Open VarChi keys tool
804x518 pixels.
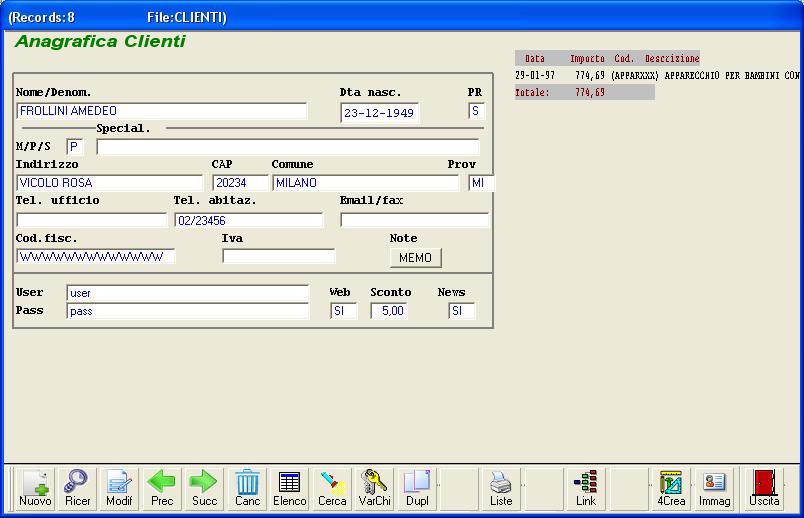click(x=374, y=489)
